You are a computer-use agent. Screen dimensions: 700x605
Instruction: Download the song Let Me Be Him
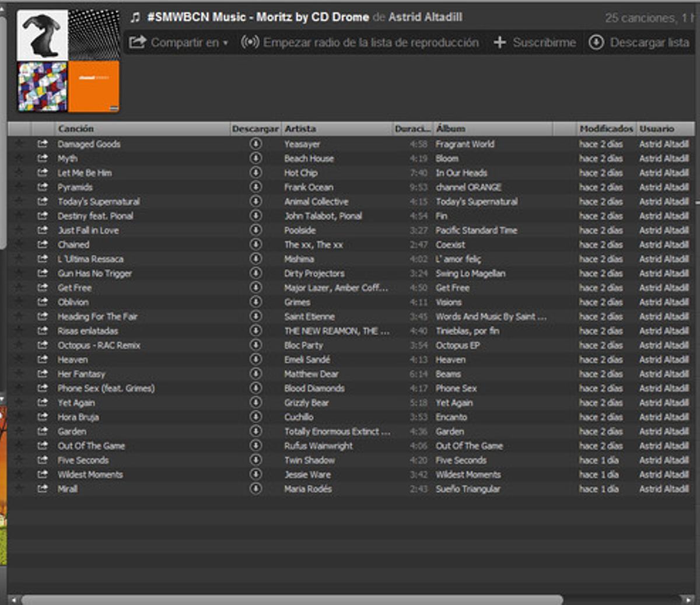(256, 173)
